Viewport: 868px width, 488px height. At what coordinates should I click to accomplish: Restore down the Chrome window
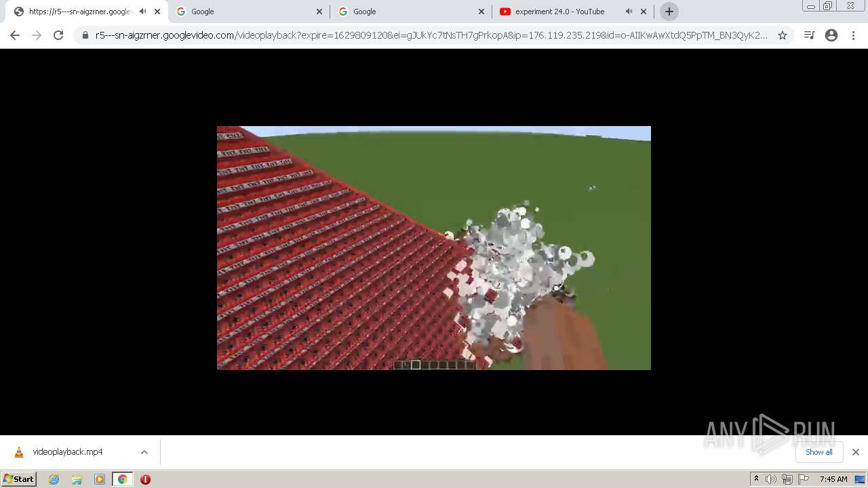click(828, 6)
